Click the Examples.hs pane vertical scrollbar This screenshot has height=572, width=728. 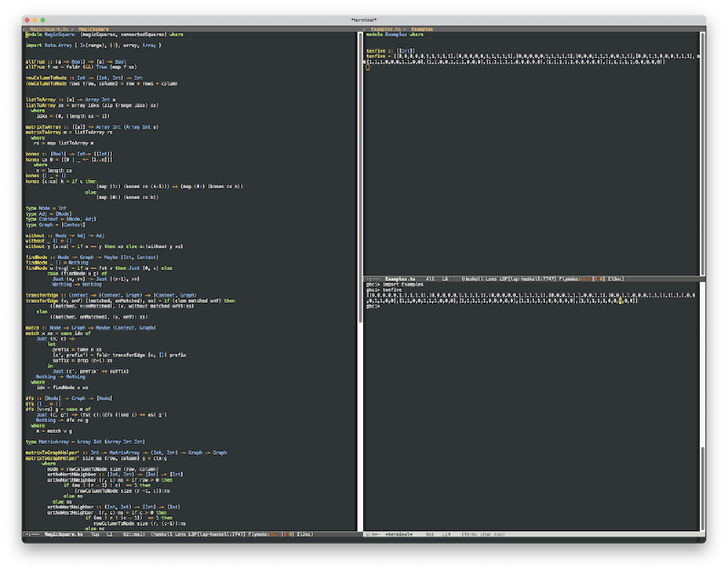coord(703,154)
